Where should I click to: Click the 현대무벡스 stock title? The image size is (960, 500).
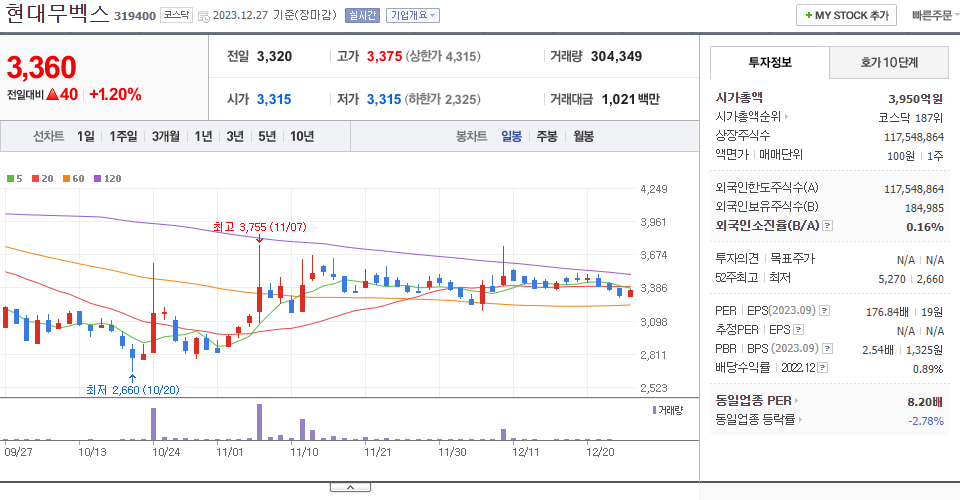point(57,14)
